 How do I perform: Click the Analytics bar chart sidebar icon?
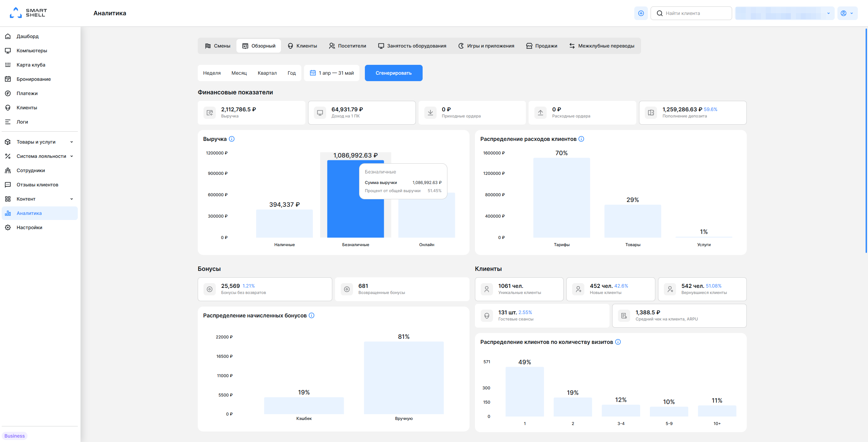[8, 213]
